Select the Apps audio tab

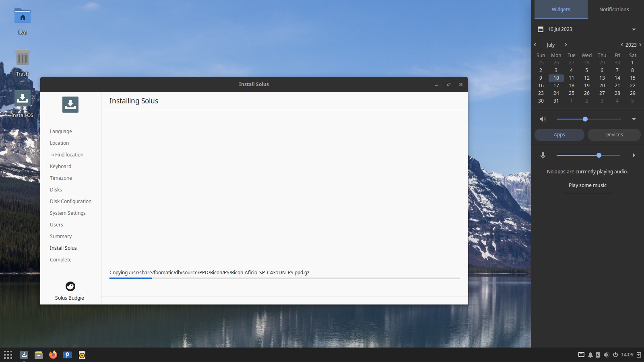[x=559, y=135]
